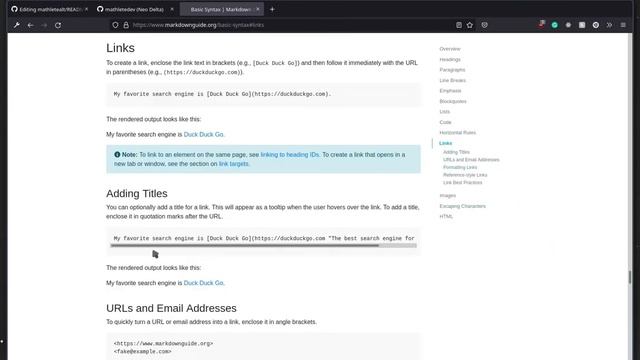640x360 pixels.
Task: Click the round white extension icon
Action: tap(596, 25)
